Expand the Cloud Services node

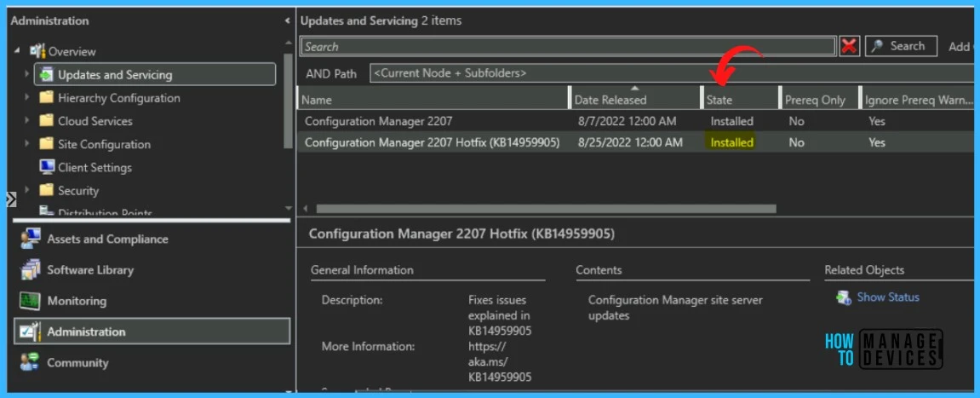tap(27, 121)
